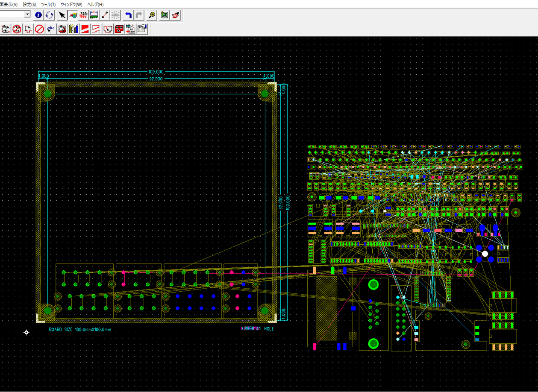Open the ツール(T) menu
Viewport: 538px width, 392px height.
point(48,4)
